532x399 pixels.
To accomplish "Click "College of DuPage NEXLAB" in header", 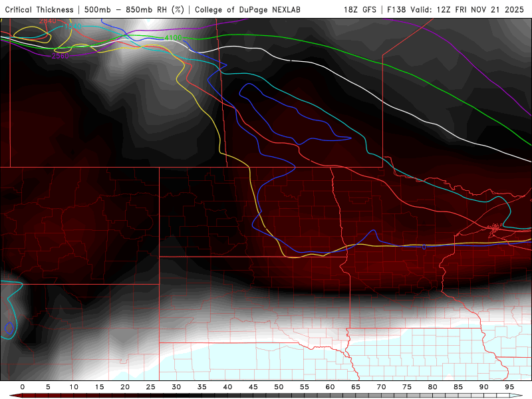I will tap(247, 10).
